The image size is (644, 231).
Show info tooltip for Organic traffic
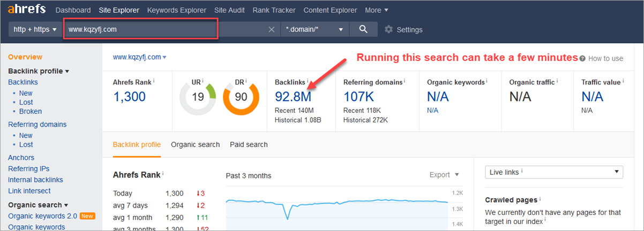(558, 81)
